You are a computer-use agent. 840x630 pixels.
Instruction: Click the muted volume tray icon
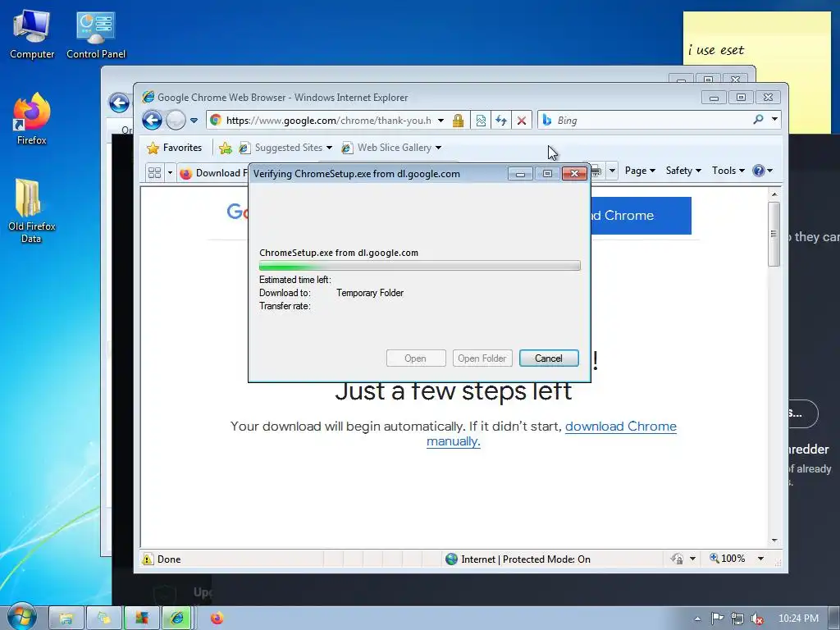click(757, 619)
